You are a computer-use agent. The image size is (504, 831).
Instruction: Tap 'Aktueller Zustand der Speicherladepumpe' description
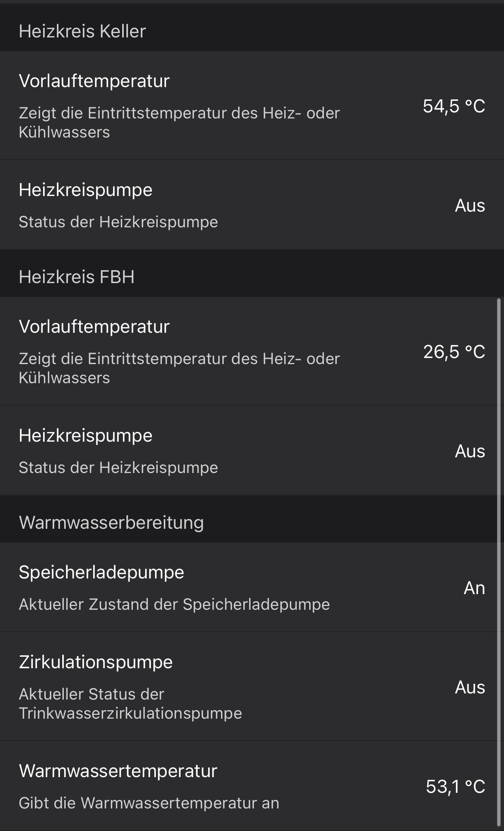click(174, 604)
